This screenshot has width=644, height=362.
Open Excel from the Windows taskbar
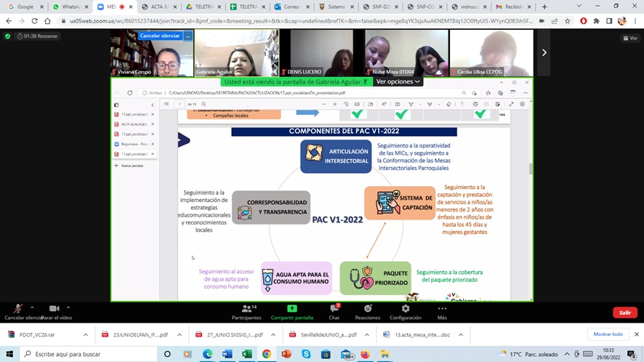[247, 354]
